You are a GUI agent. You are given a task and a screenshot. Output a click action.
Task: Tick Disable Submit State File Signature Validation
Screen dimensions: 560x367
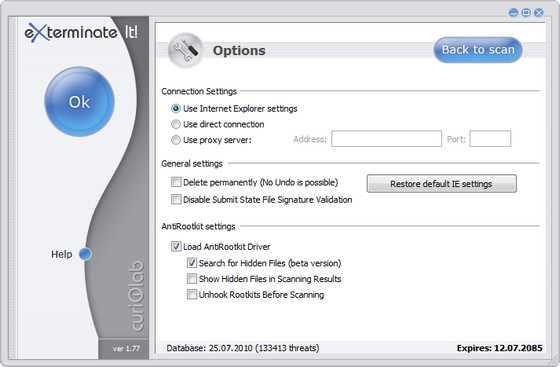176,199
